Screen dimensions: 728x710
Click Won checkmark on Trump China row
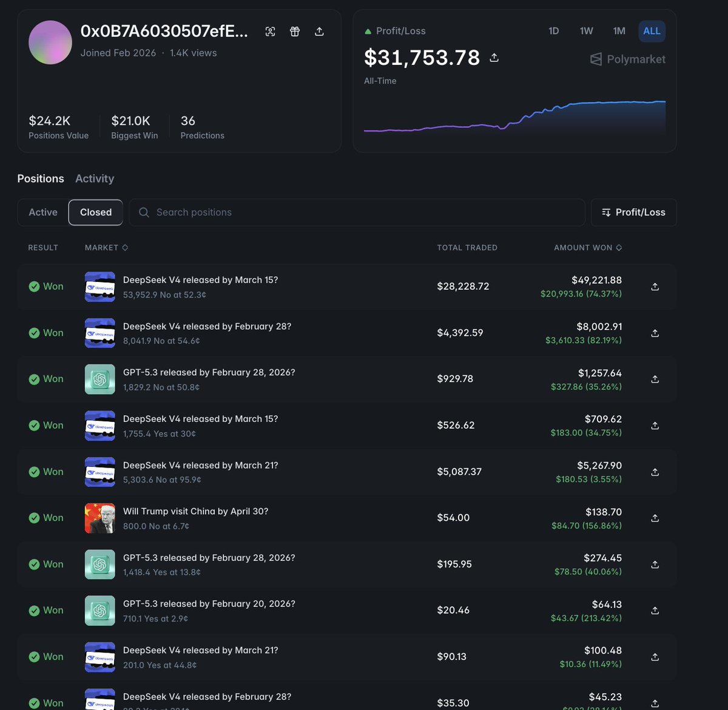tap(34, 518)
